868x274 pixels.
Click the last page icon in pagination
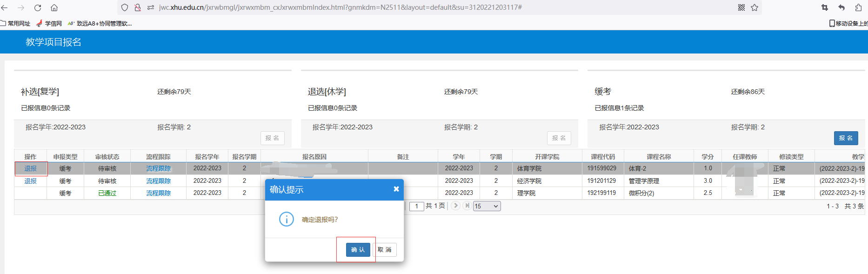tap(467, 206)
